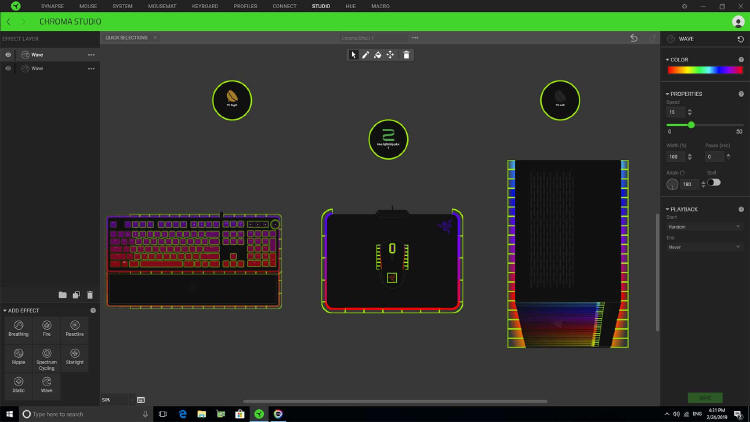Delete the selected effect layer
Screen dimensions: 750x422
pyautogui.click(x=90, y=295)
